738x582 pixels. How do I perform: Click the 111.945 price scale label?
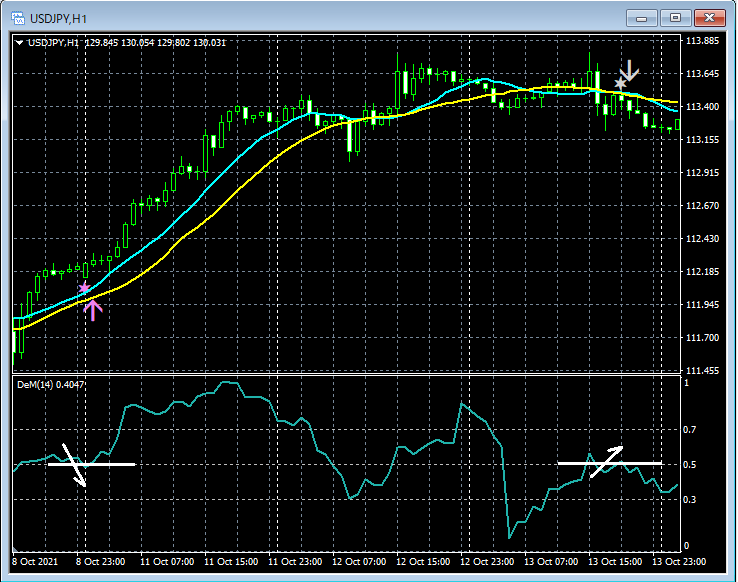coord(702,304)
